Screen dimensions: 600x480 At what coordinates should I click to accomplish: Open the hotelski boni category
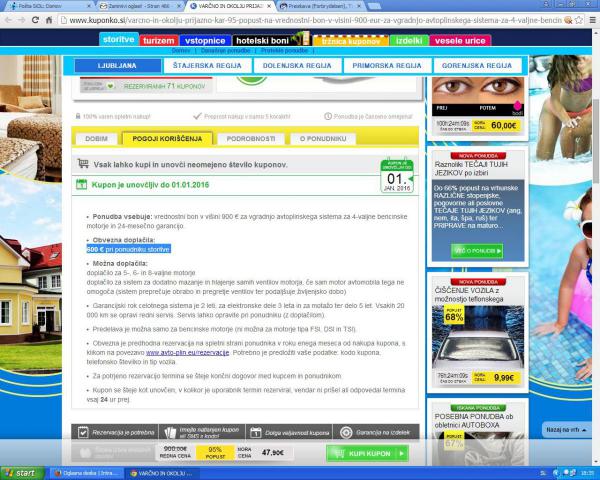point(270,38)
